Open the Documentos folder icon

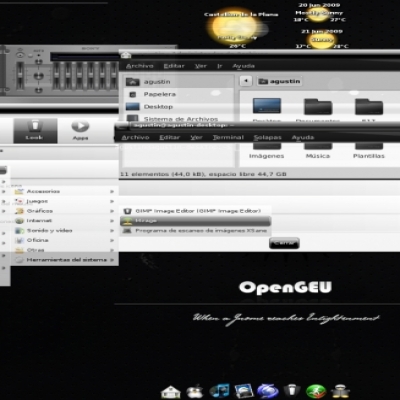[318, 107]
